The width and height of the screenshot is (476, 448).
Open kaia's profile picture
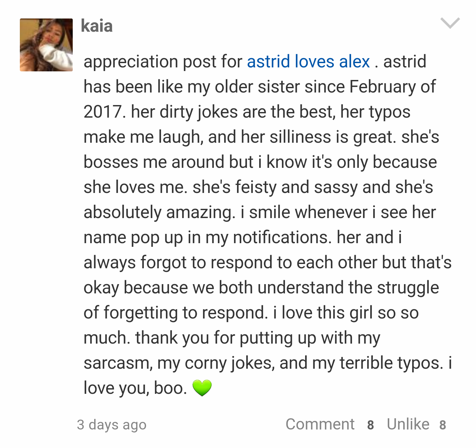point(46,45)
